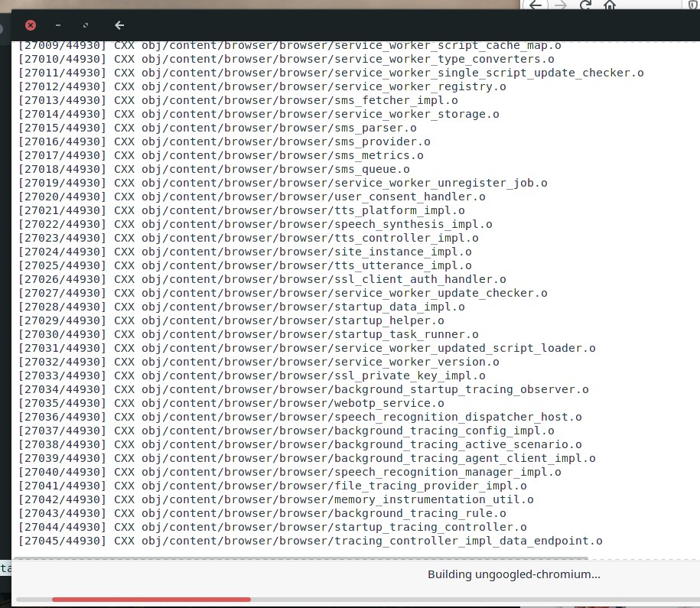Screen dimensions: 700x608
Task: Select the line with sms_queue.o
Action: [214, 170]
